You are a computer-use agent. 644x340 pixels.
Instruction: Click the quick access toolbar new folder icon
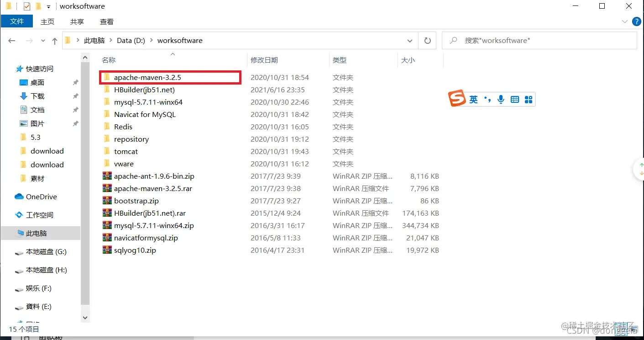[x=38, y=6]
